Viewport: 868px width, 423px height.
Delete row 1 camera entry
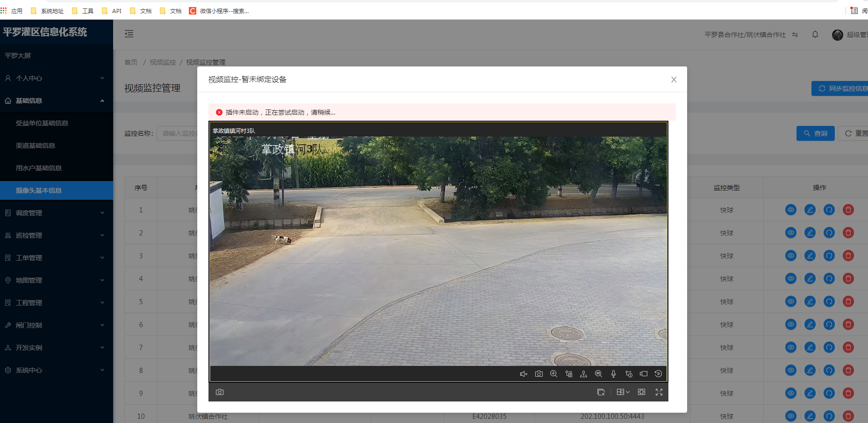click(x=848, y=210)
